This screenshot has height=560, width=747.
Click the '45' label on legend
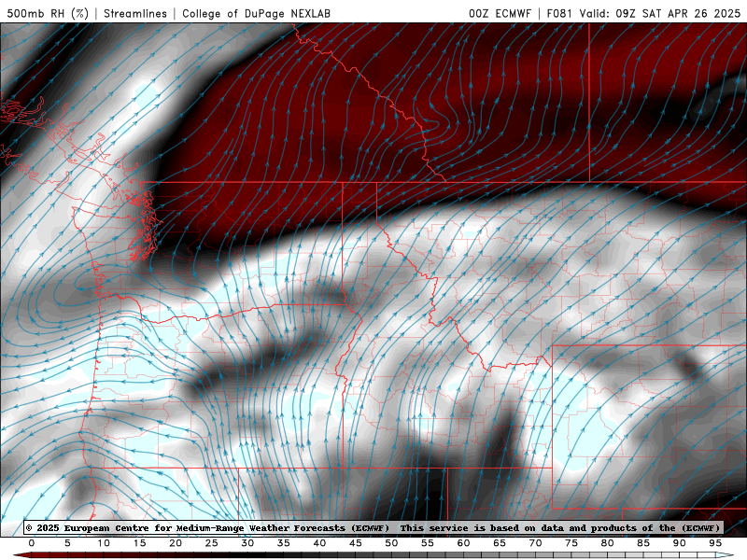point(355,543)
